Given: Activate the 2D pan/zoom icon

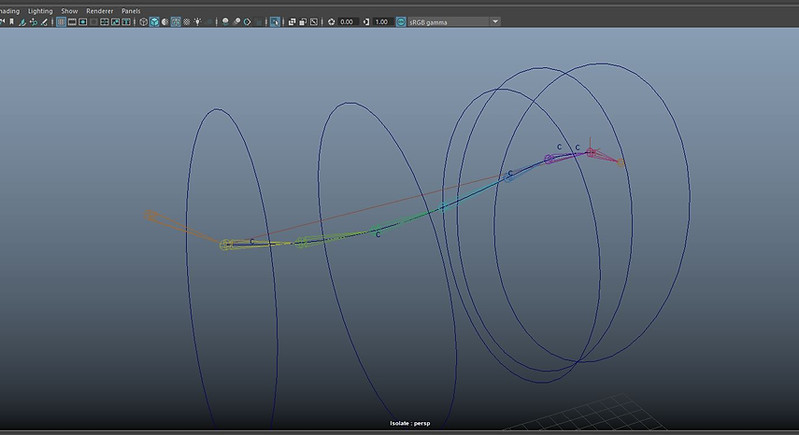Looking at the screenshot, I should (x=33, y=22).
